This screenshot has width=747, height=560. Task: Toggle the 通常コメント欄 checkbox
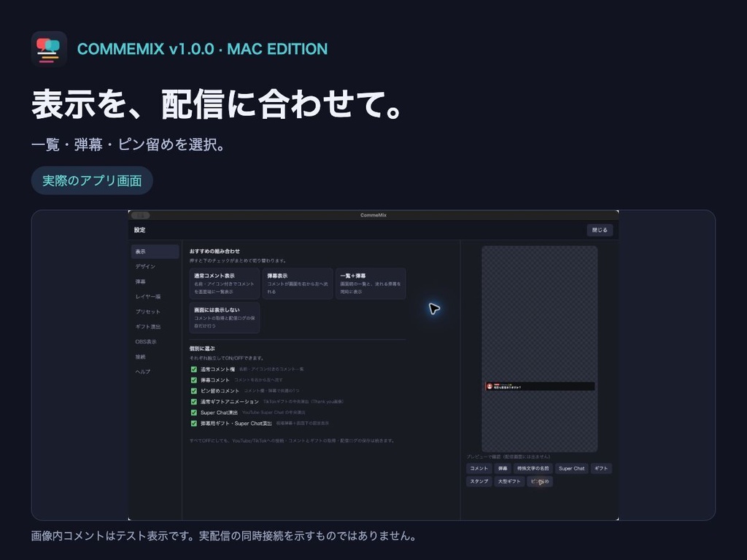[194, 369]
